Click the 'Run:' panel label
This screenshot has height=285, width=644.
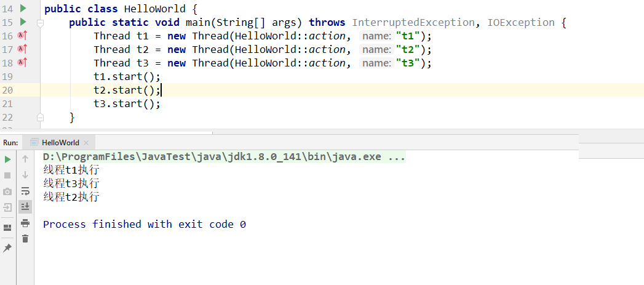click(10, 143)
